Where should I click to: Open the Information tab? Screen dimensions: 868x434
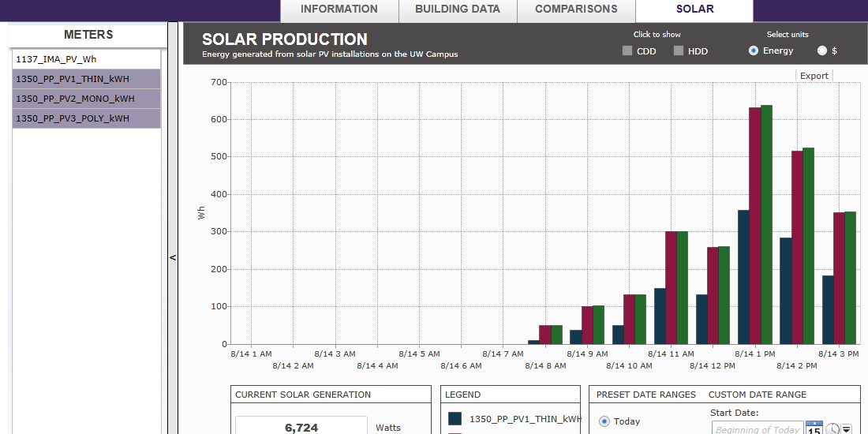[x=339, y=9]
